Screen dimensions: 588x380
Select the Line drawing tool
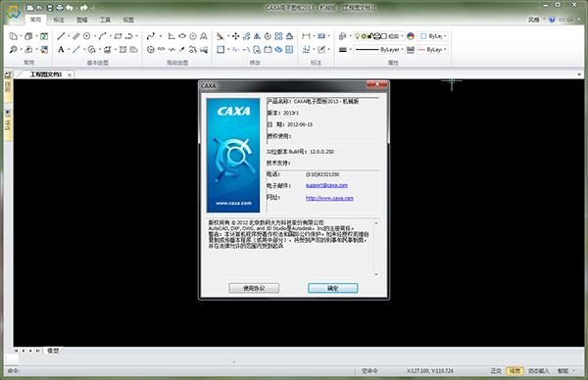61,36
